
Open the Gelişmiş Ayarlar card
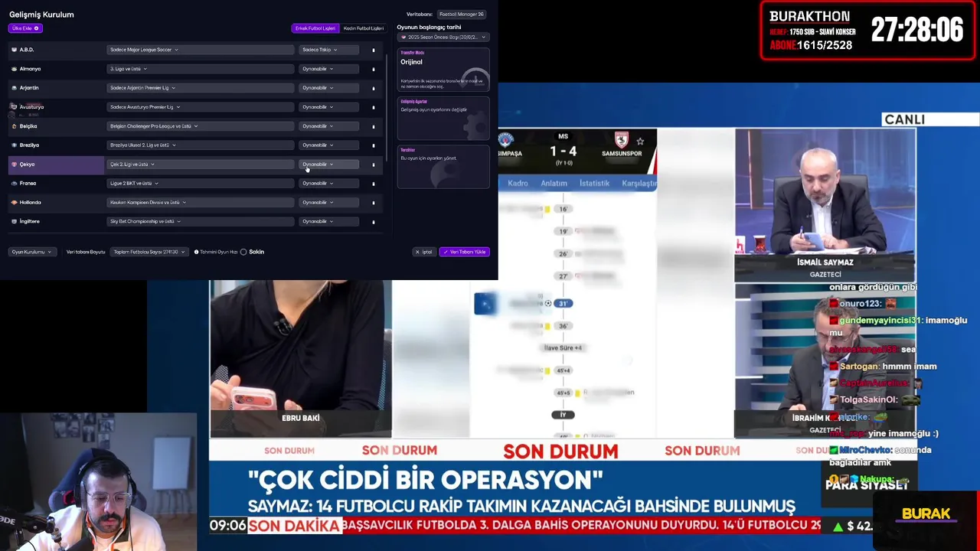coord(443,119)
